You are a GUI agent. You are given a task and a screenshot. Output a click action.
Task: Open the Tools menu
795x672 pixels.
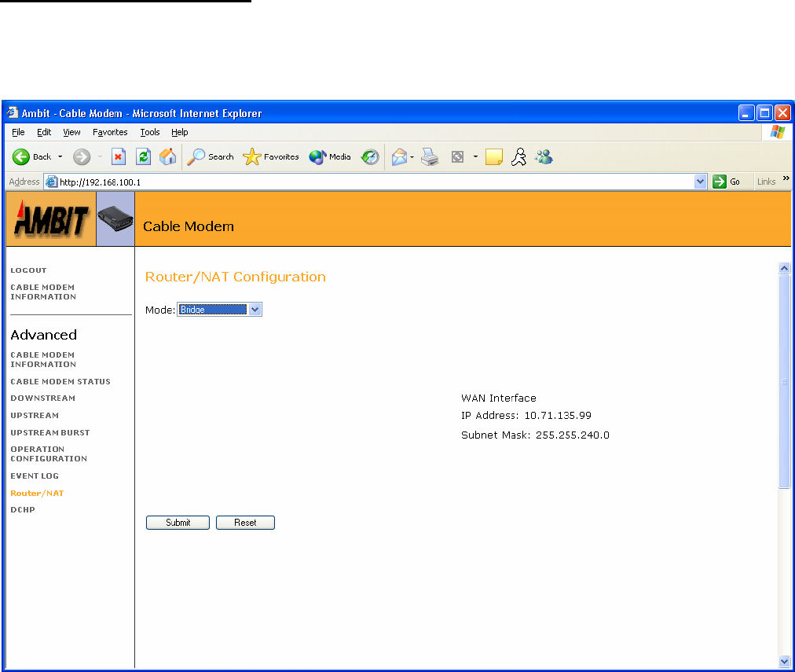[x=150, y=132]
